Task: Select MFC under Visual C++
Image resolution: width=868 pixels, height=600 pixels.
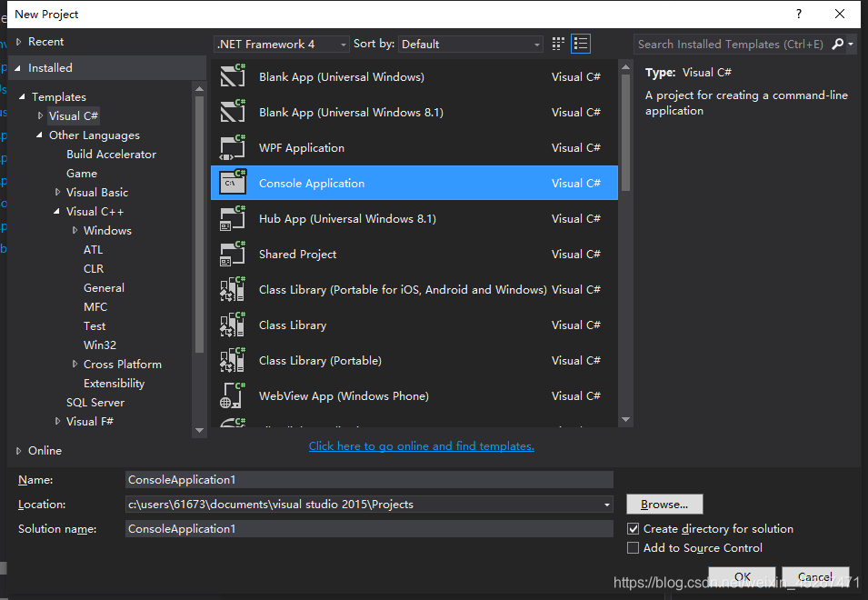Action: [x=95, y=306]
